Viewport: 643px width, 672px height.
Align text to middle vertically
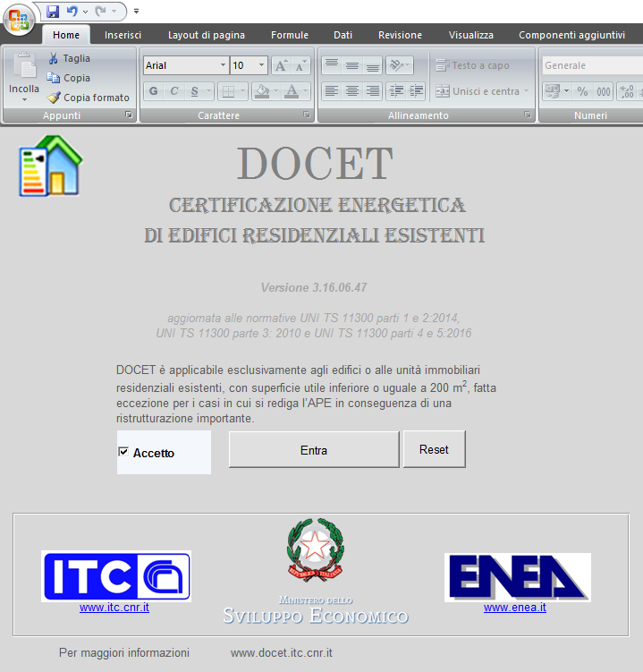pyautogui.click(x=352, y=65)
